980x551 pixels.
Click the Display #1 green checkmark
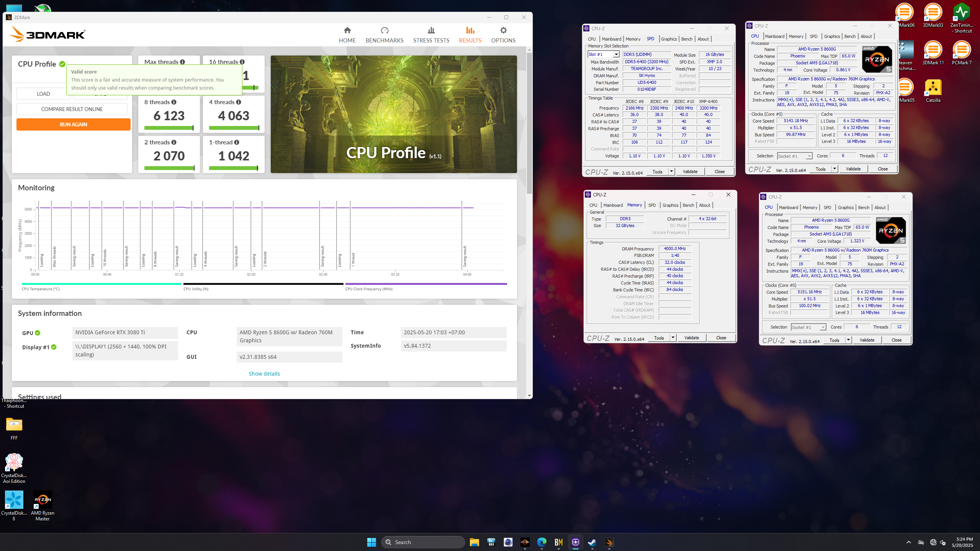[54, 347]
